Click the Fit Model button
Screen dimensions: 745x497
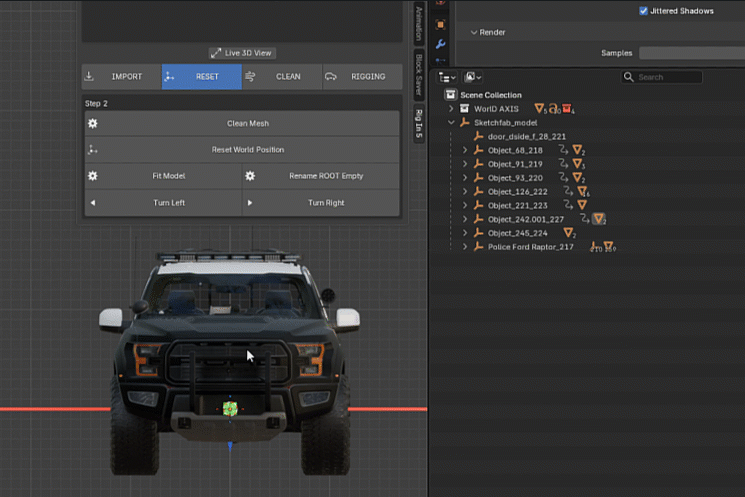click(163, 176)
